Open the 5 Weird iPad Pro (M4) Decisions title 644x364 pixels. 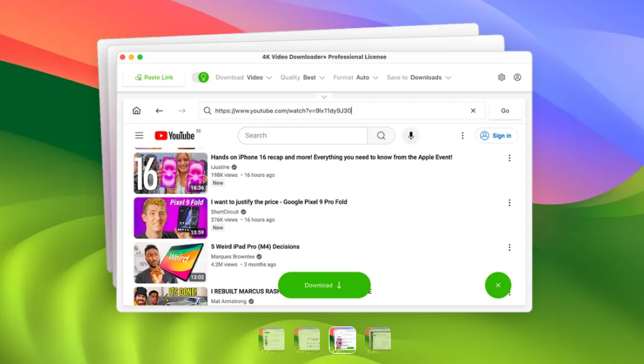255,247
